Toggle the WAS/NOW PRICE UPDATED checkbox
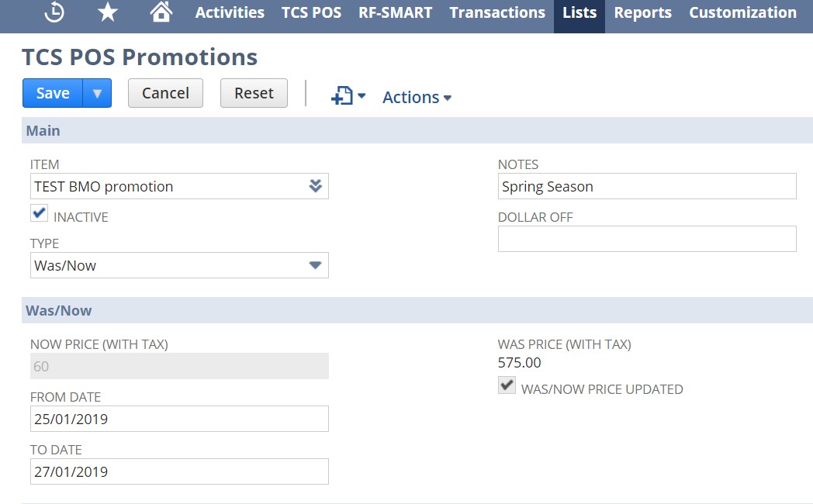 tap(507, 385)
